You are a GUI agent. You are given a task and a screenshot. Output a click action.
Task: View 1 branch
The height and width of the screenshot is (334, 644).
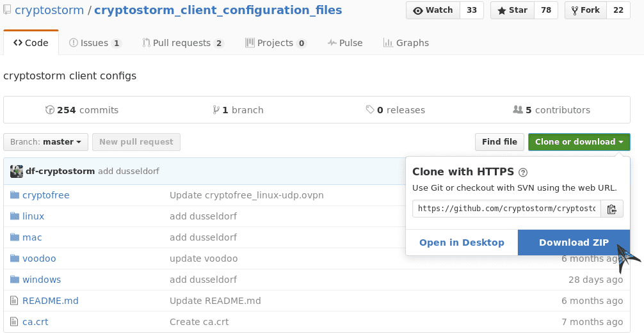click(x=237, y=110)
